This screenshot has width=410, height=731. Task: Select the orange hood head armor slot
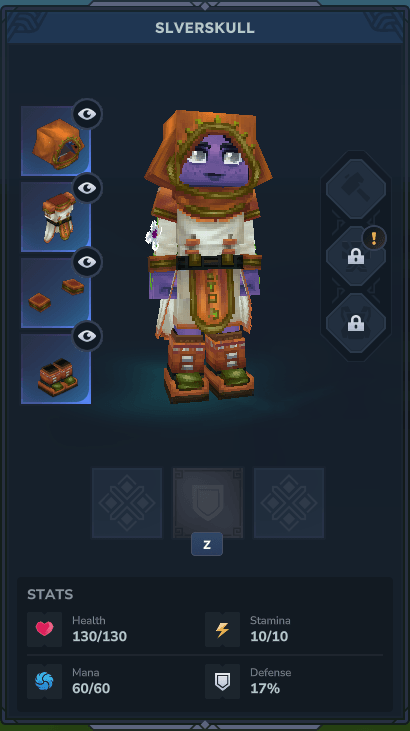56,141
